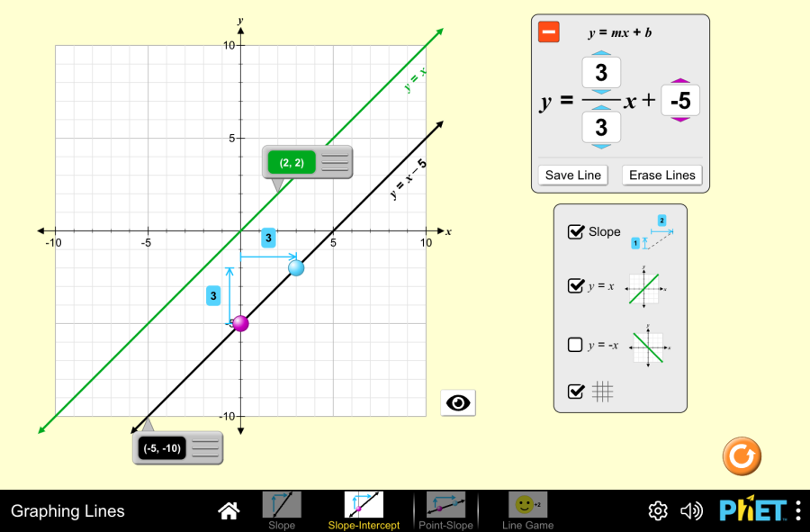Toggle the Slope checkbox

click(577, 231)
